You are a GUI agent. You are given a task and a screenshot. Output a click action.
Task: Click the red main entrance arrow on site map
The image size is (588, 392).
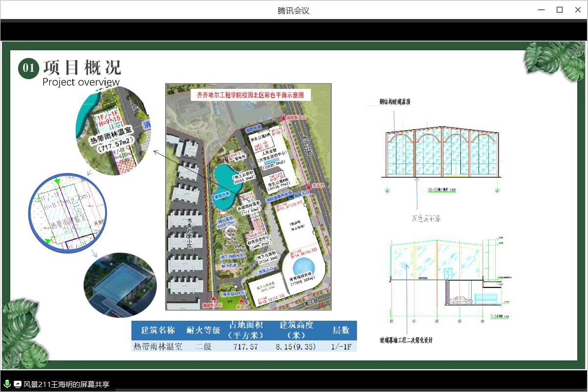click(308, 186)
